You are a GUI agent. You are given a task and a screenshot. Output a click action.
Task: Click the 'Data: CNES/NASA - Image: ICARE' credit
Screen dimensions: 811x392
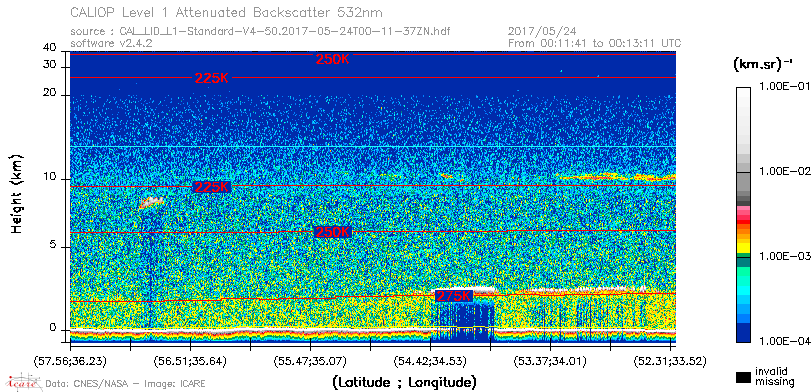126,384
